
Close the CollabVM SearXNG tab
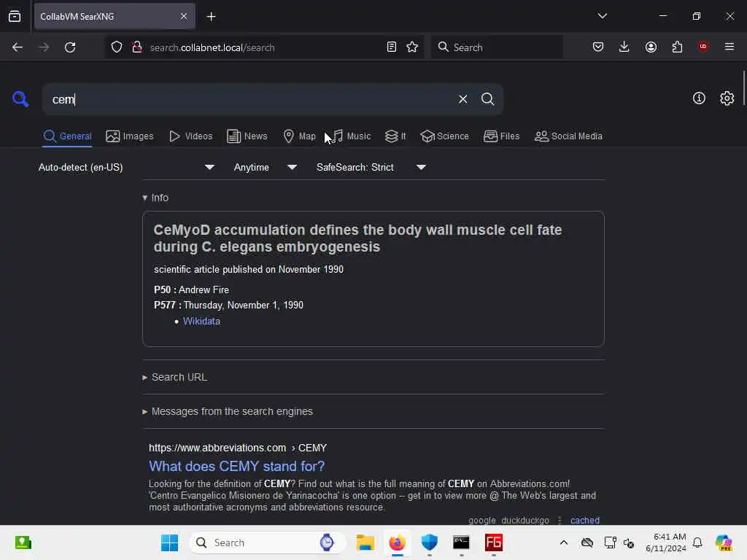click(x=183, y=16)
